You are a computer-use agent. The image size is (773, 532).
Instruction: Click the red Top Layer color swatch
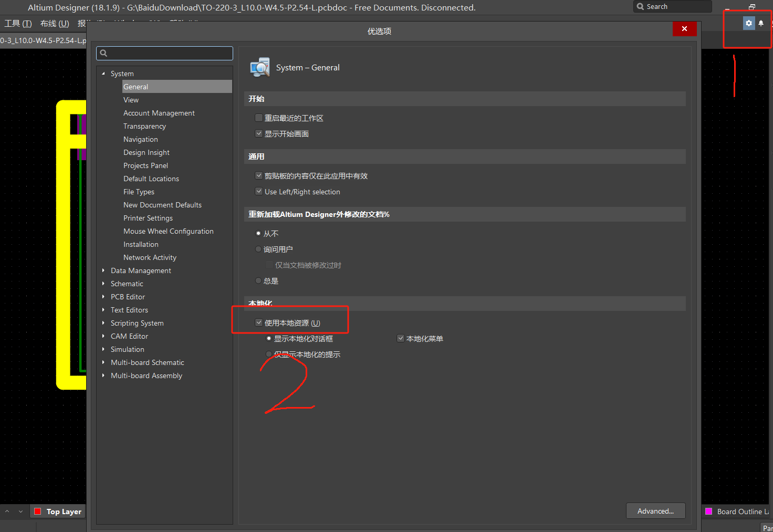(38, 512)
